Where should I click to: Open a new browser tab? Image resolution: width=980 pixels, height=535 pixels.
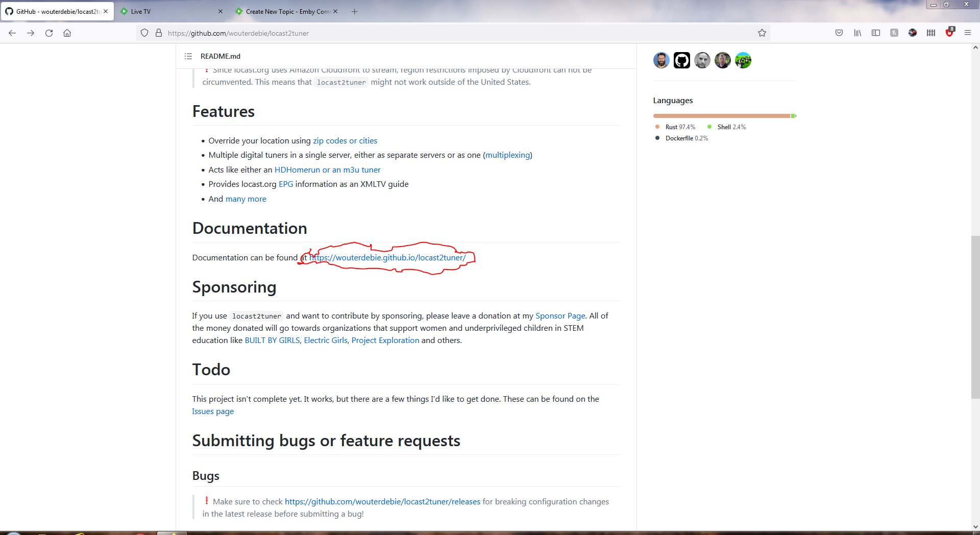[x=354, y=11]
